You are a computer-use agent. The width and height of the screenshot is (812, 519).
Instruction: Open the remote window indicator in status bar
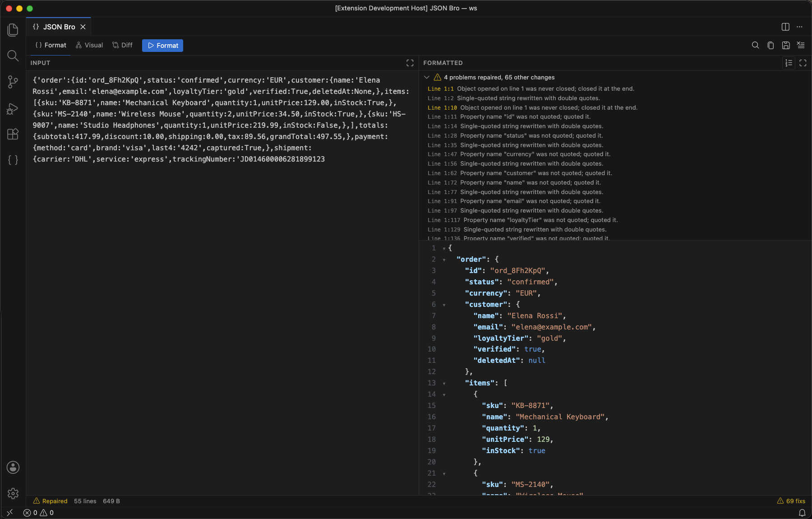click(9, 513)
